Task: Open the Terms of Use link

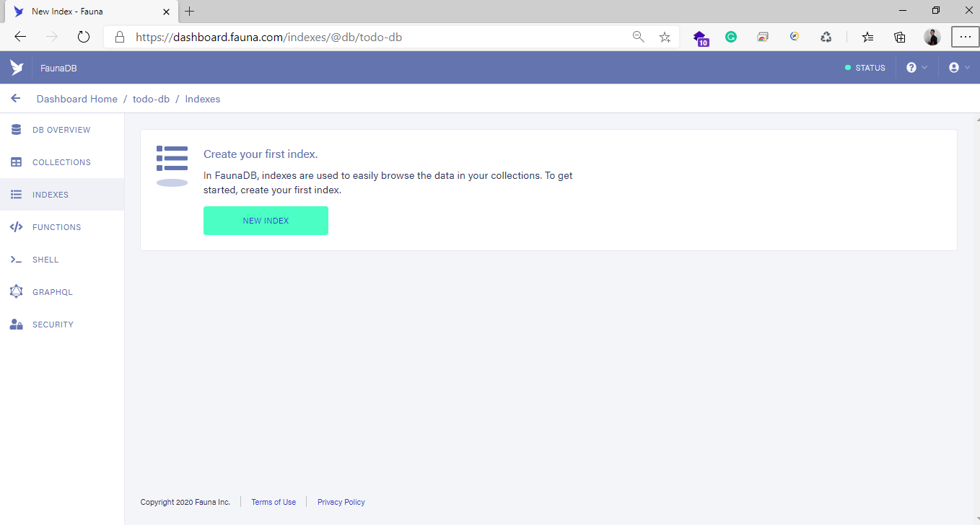Action: pyautogui.click(x=274, y=502)
